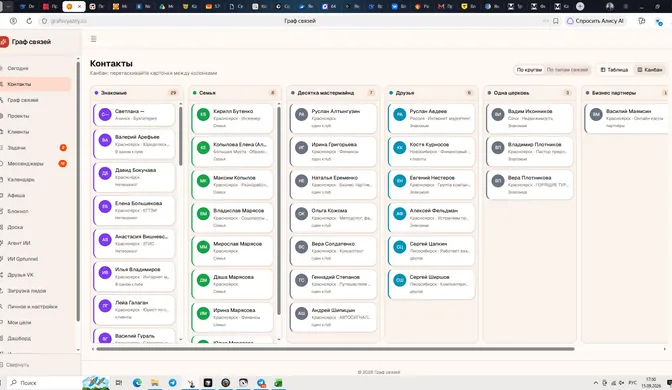Click Спросить Алису AI button
672x390 pixels.
(x=595, y=21)
